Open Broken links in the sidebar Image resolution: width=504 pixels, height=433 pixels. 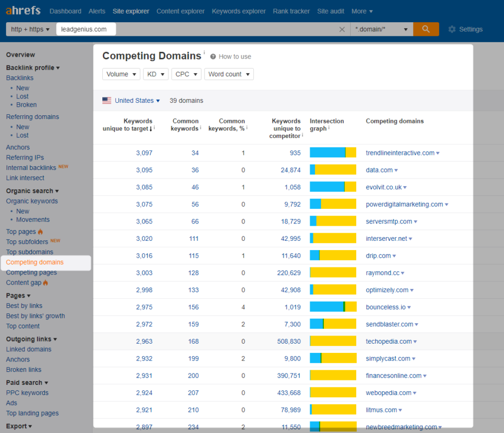click(23, 370)
